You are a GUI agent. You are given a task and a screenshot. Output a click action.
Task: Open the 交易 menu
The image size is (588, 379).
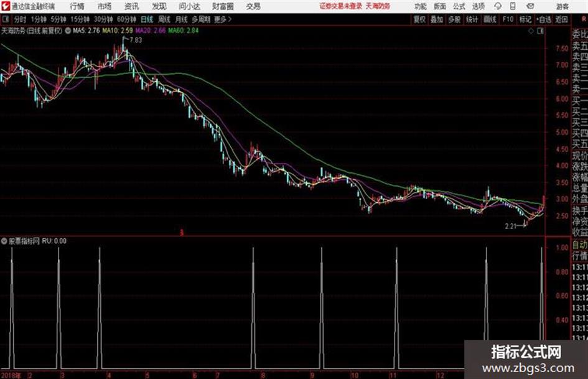[x=253, y=6]
